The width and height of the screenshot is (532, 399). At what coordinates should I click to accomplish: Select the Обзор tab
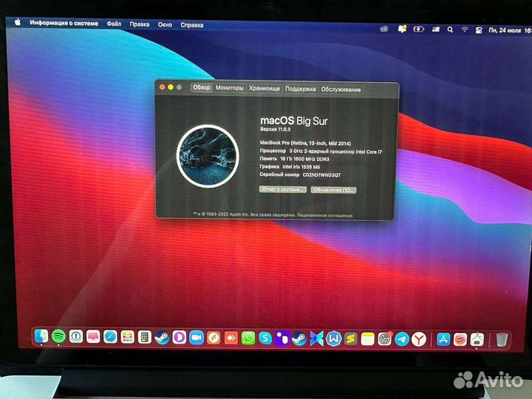[202, 87]
